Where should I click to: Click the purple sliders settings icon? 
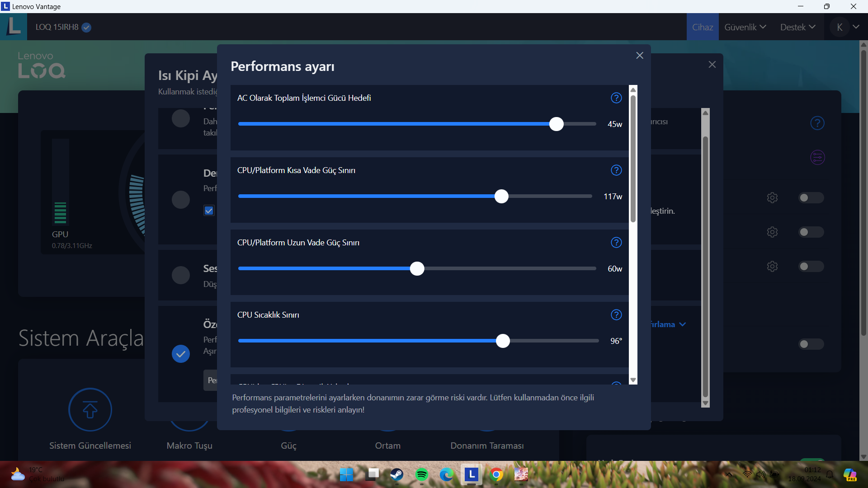[817, 158]
